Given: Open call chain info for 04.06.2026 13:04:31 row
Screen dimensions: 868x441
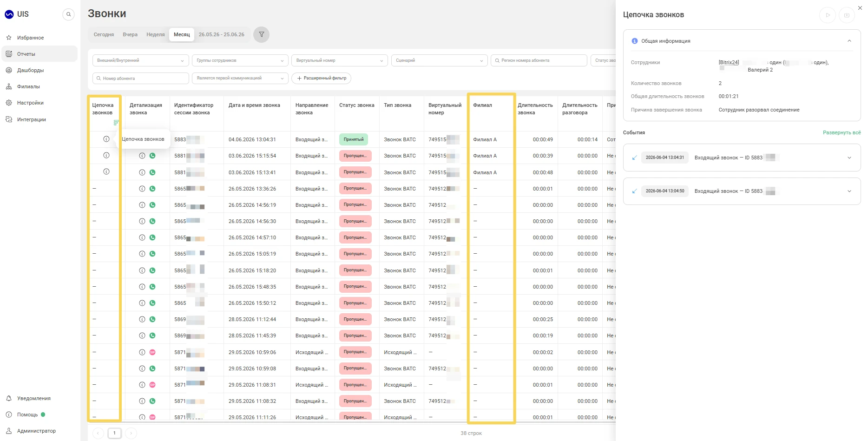Looking at the screenshot, I should click(106, 139).
